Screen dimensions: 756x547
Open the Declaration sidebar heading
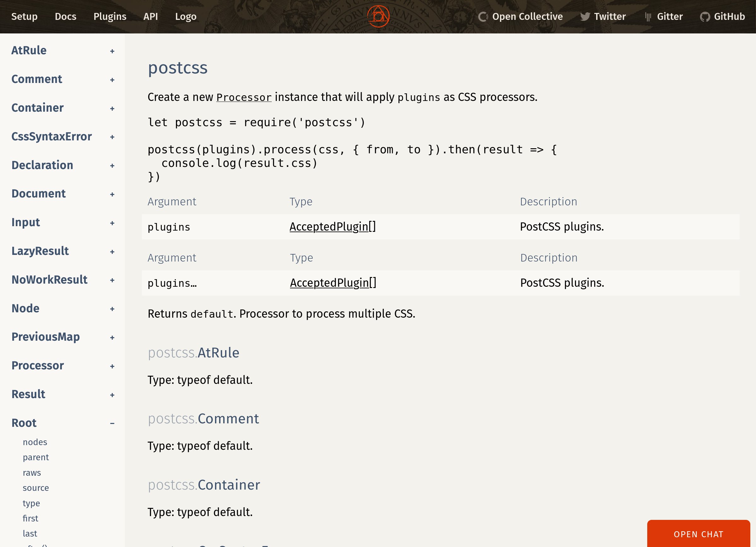click(42, 165)
